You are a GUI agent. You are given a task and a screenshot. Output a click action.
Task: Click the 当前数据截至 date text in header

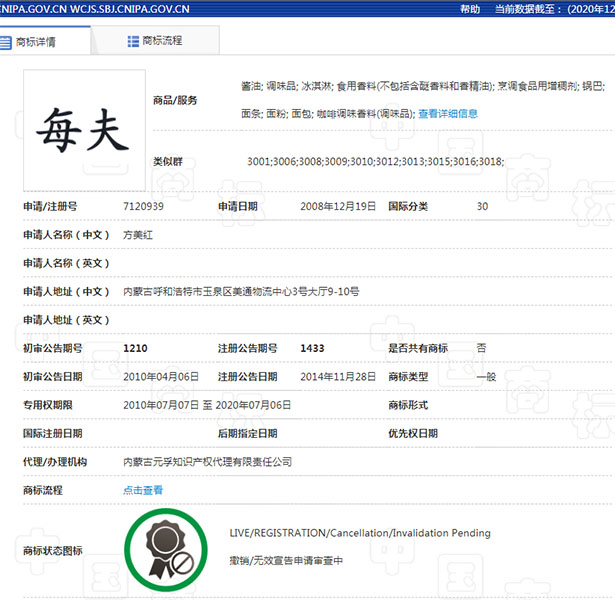(555, 9)
